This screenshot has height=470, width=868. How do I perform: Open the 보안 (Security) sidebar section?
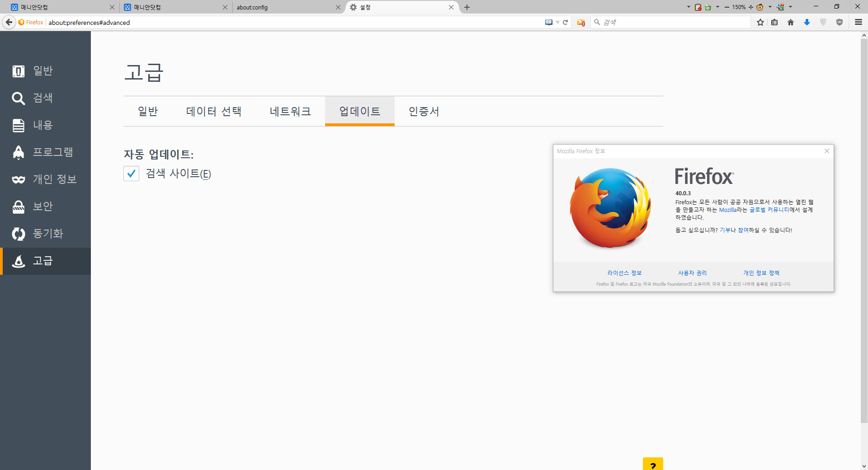click(x=45, y=207)
